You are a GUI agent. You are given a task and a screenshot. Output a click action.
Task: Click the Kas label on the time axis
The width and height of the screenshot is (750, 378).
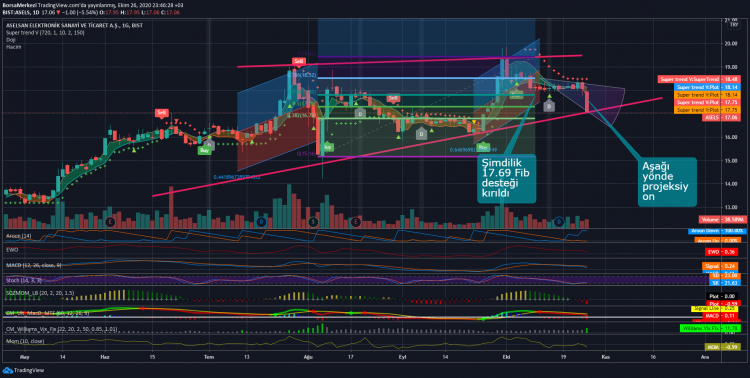pos(607,357)
